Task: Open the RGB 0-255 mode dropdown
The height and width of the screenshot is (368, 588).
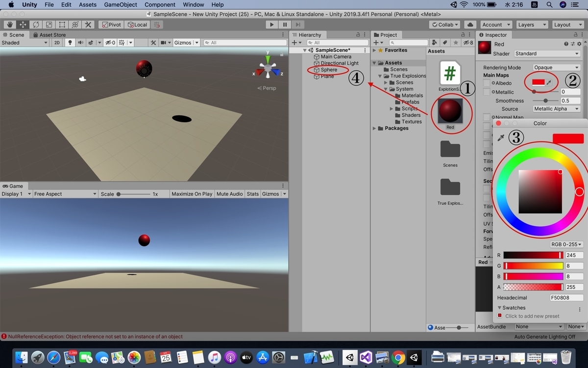Action: (x=567, y=244)
